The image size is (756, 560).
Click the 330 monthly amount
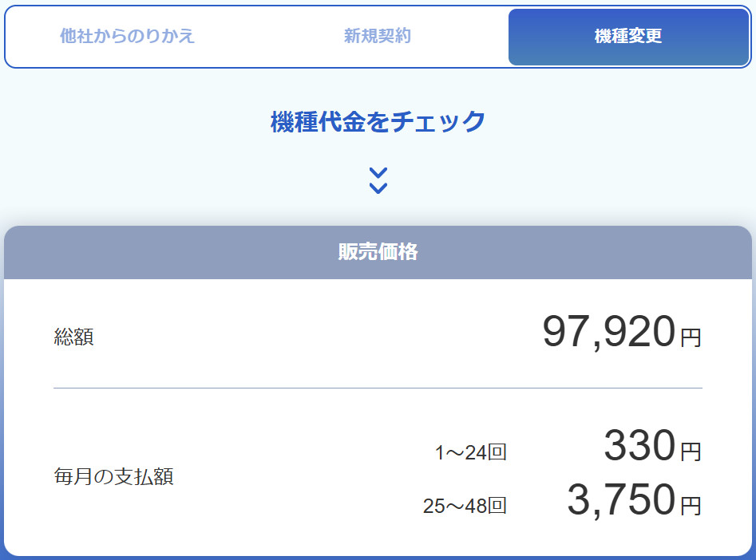tap(639, 446)
